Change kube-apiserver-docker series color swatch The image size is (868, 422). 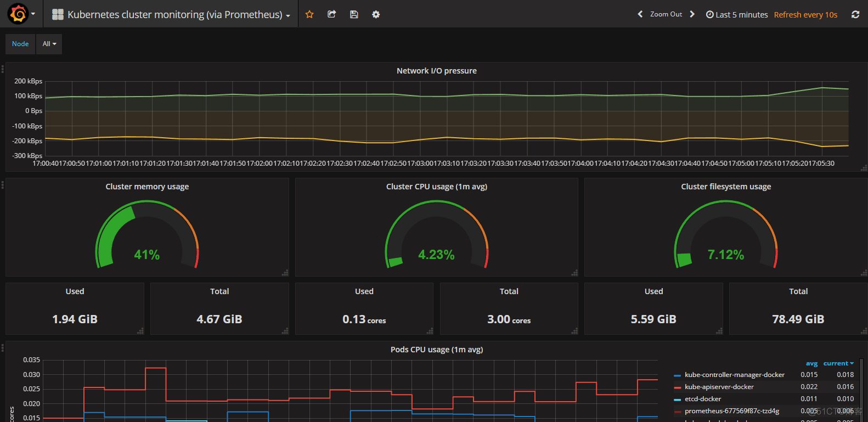coord(678,387)
